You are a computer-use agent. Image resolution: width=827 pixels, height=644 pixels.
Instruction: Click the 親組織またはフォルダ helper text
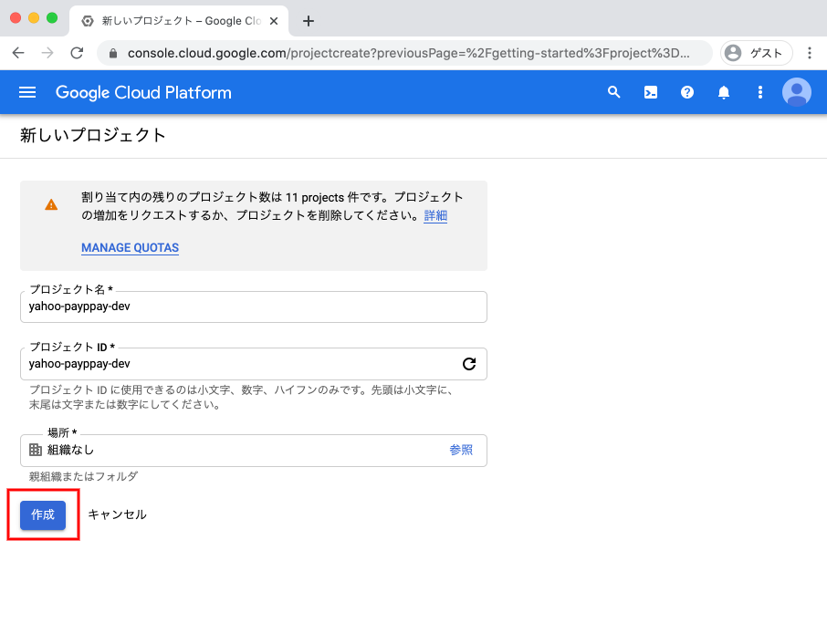(83, 476)
